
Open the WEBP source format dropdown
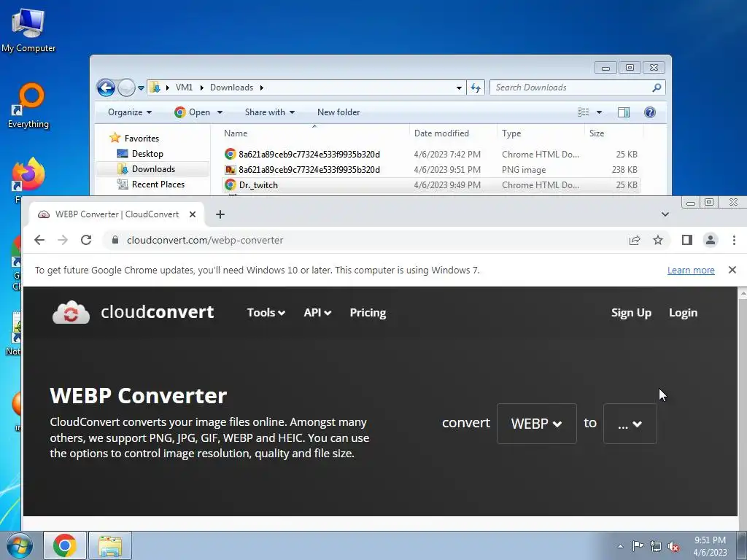pos(536,424)
